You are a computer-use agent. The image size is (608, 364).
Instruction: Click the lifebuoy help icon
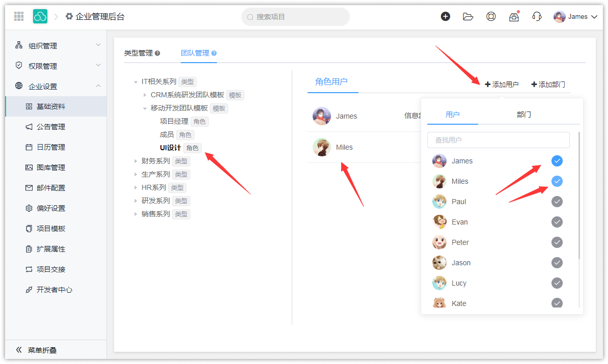click(491, 16)
